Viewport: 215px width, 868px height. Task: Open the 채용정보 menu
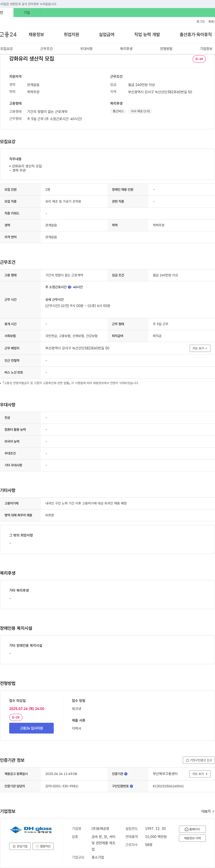tap(36, 35)
